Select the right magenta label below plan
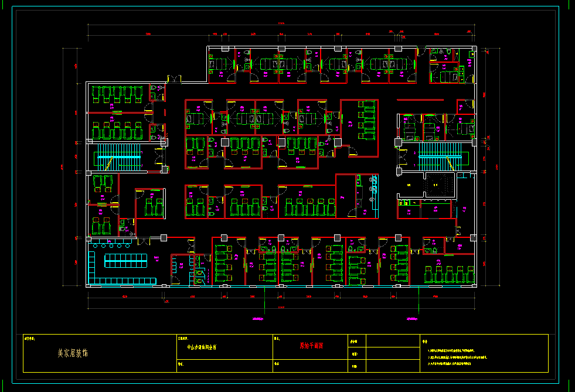Screen dimensions: 575x392 (411, 319)
